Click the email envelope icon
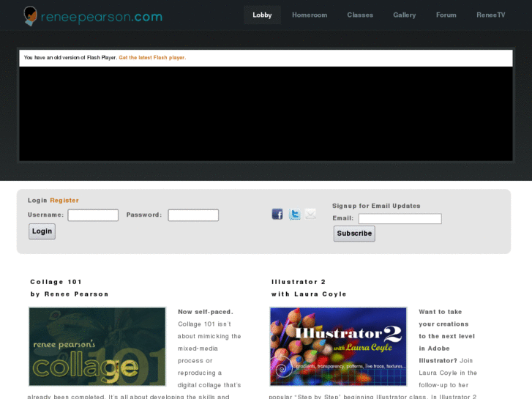The image size is (532, 399). click(x=310, y=214)
